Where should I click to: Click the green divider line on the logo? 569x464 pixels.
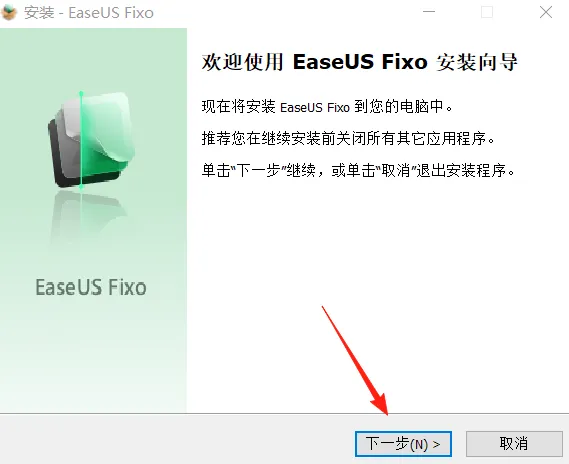[x=81, y=140]
